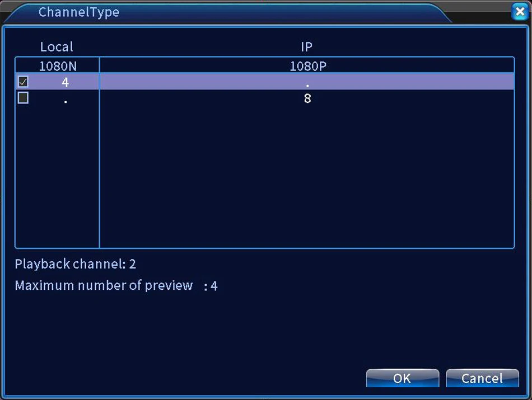
Task: Click the Playback channel: 2 text
Action: coord(76,263)
